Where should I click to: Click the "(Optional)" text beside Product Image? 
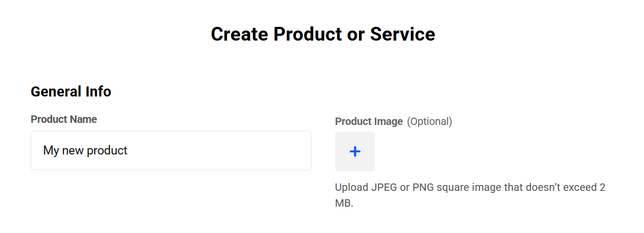point(429,121)
